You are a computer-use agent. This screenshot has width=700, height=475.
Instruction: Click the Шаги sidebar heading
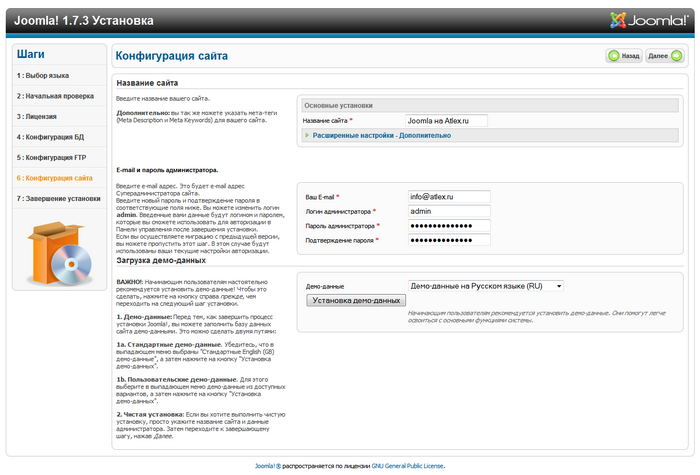[x=31, y=54]
